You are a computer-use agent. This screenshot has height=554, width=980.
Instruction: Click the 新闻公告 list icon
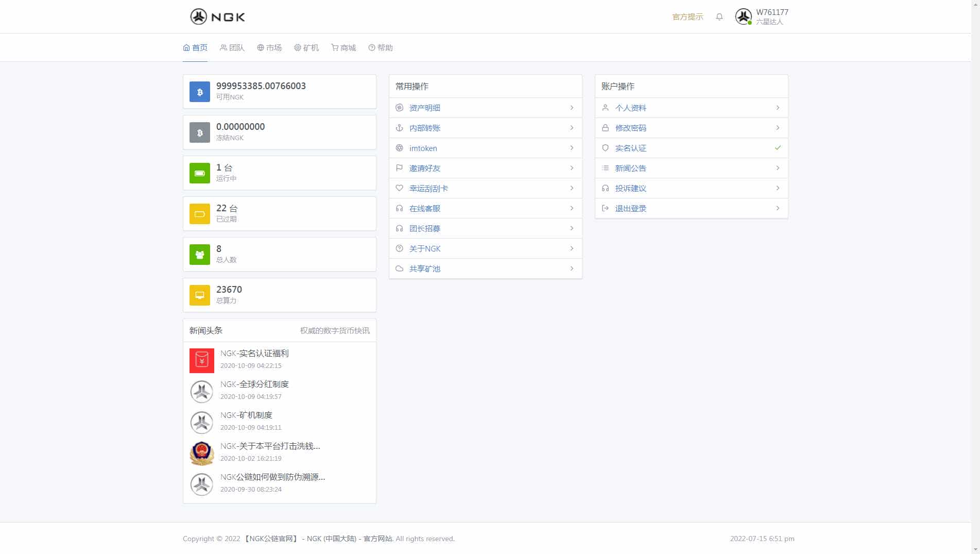coord(605,168)
